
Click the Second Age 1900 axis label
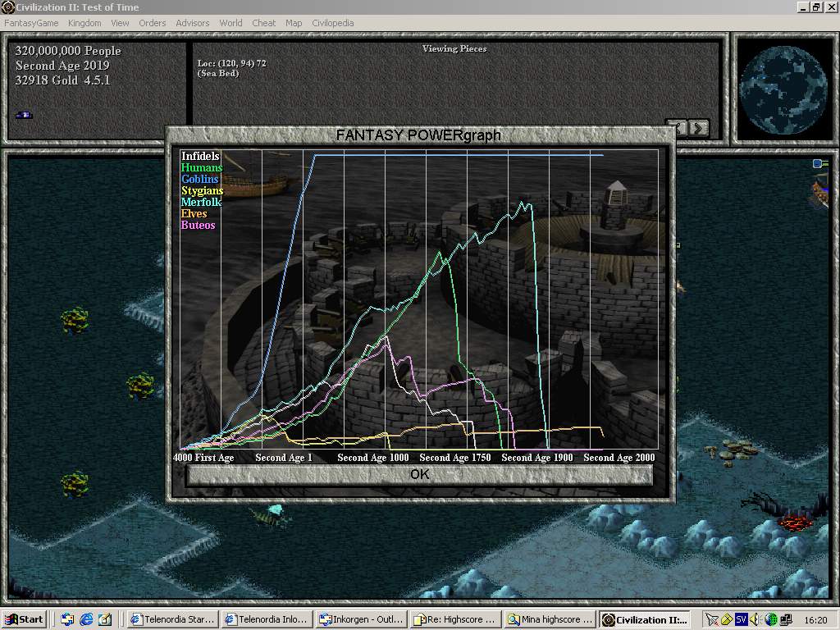[x=536, y=458]
